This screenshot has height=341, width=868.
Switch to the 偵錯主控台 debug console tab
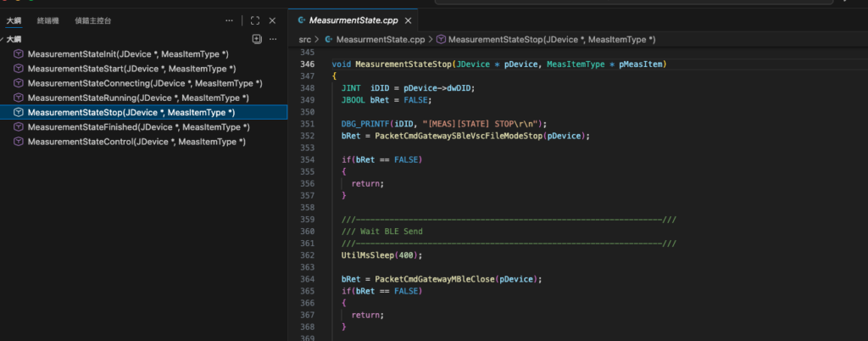[92, 20]
